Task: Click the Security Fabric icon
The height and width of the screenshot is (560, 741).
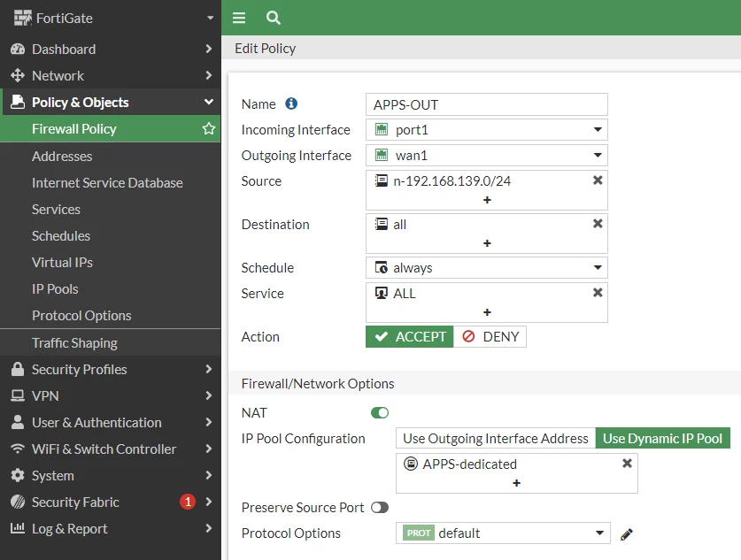Action: 18,502
